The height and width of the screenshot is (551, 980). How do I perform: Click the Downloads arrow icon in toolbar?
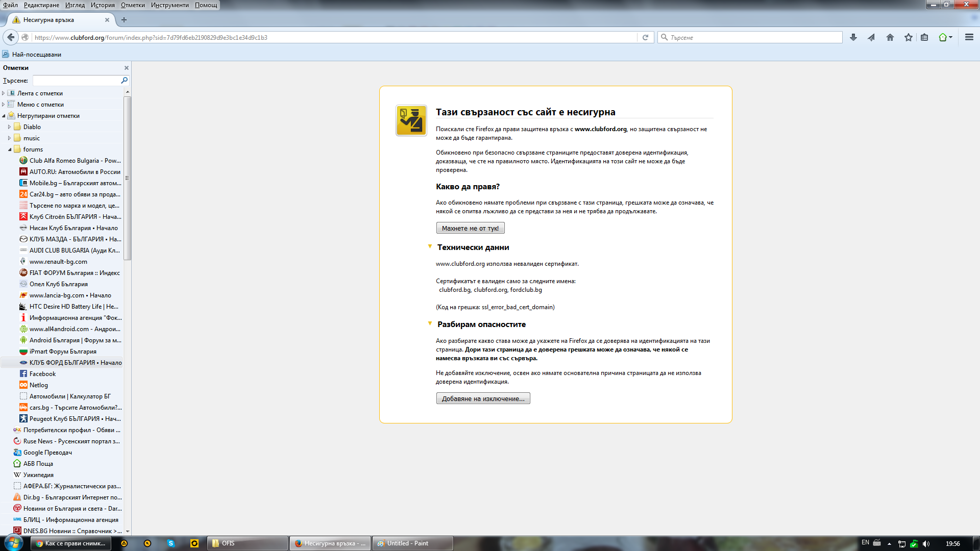[853, 37]
